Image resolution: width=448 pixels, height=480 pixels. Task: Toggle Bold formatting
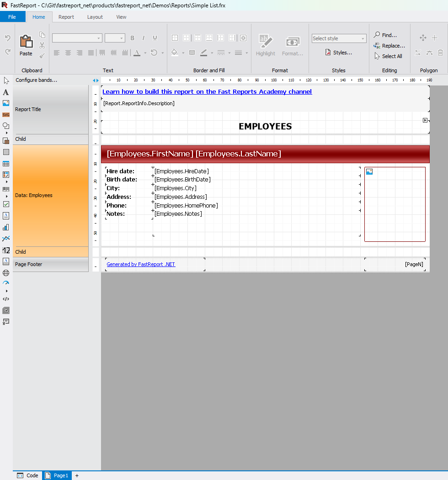tap(132, 38)
